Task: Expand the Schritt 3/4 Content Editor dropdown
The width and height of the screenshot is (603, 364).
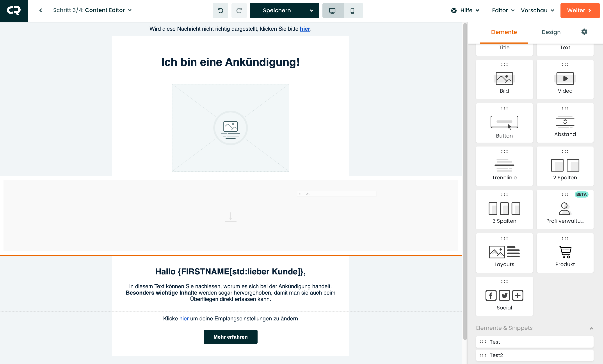Action: (x=130, y=10)
